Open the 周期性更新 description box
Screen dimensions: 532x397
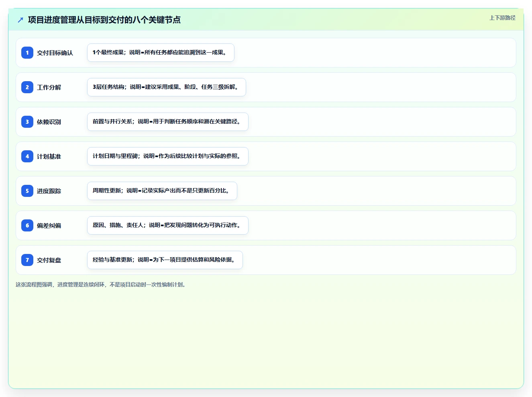coord(162,191)
